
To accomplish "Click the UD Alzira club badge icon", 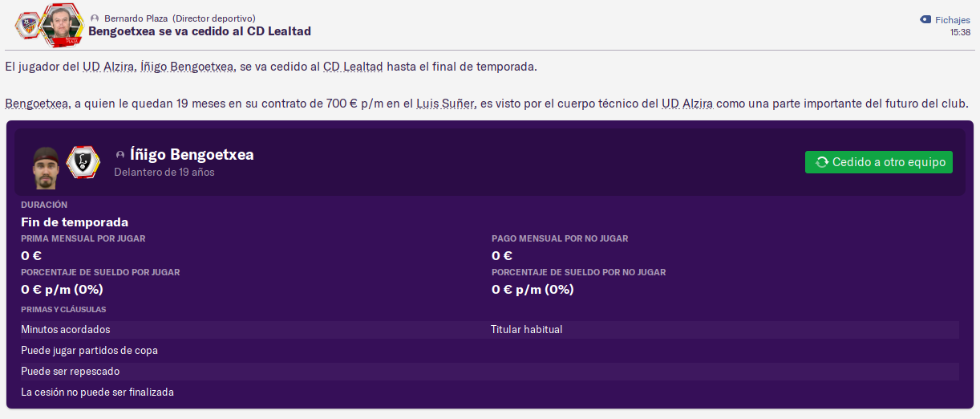I will 27,26.
